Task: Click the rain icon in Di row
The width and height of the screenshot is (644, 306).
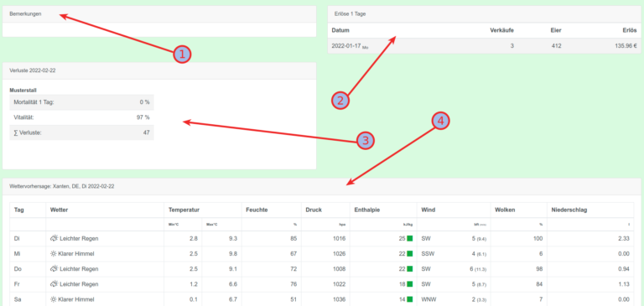Action: [54, 238]
